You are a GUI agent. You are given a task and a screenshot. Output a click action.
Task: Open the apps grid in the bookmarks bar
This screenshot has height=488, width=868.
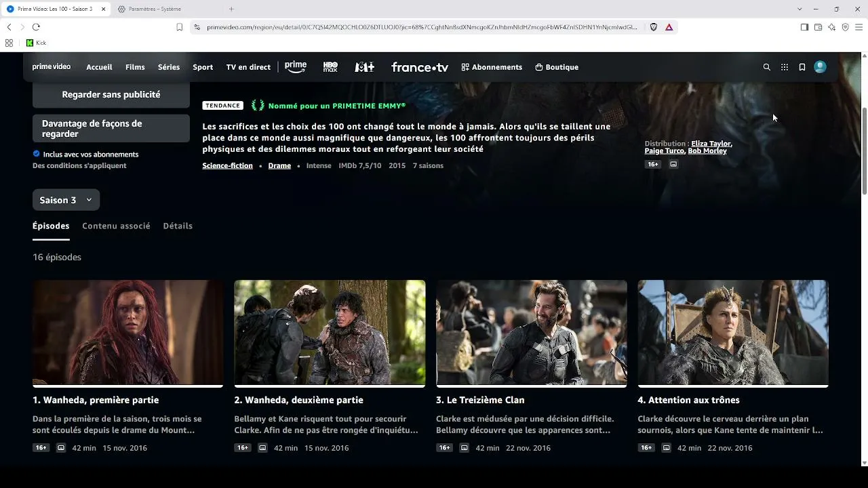(9, 43)
